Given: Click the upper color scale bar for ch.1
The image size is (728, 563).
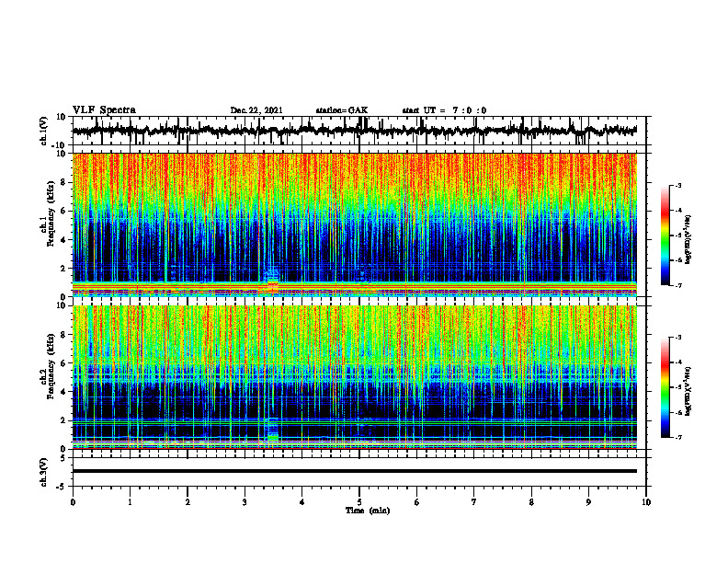Looking at the screenshot, I should point(665,236).
